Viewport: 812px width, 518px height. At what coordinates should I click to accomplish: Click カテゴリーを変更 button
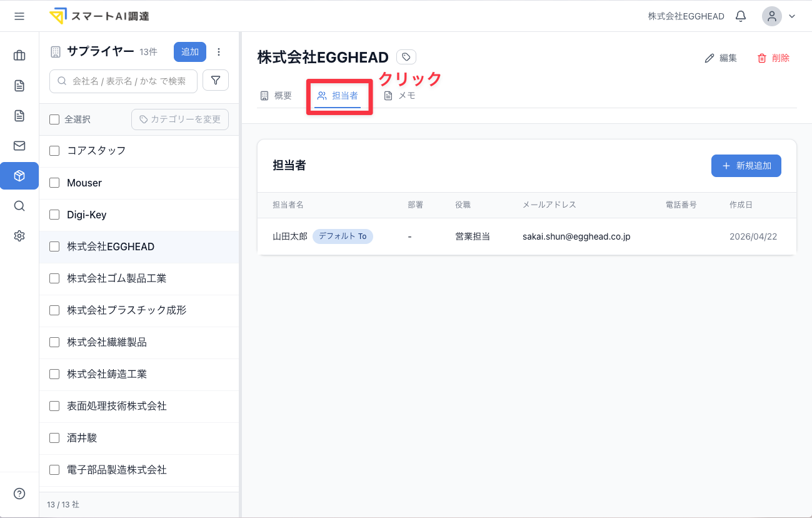tap(180, 119)
